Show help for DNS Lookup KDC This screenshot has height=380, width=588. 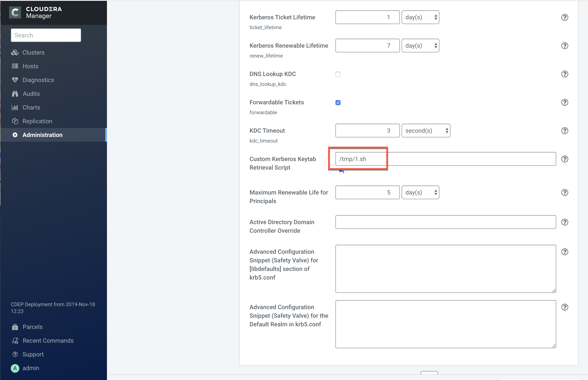tap(565, 74)
